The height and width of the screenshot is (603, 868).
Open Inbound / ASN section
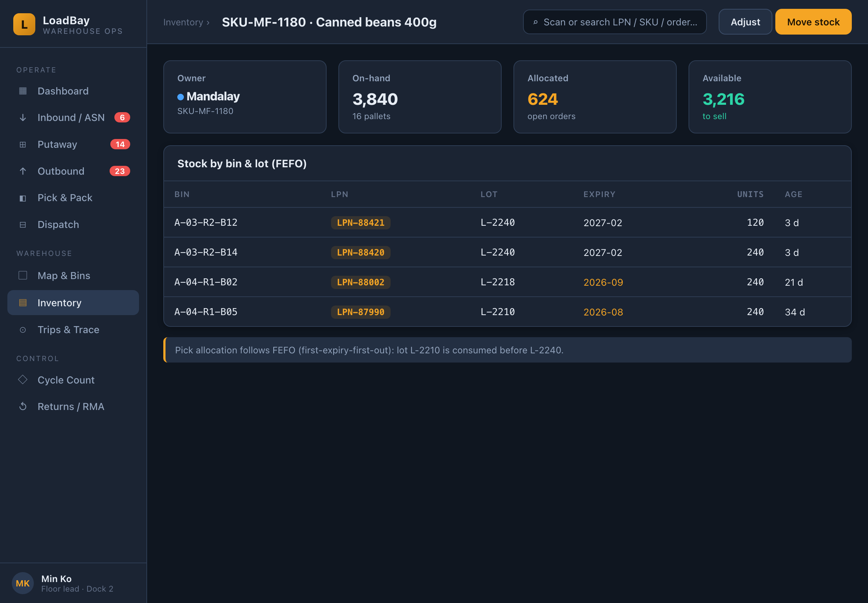tap(73, 118)
